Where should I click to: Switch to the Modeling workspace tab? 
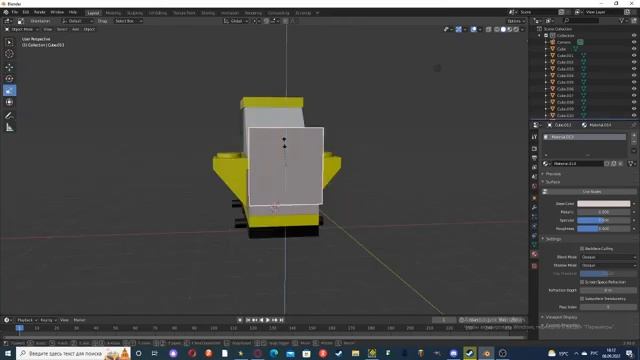point(113,13)
